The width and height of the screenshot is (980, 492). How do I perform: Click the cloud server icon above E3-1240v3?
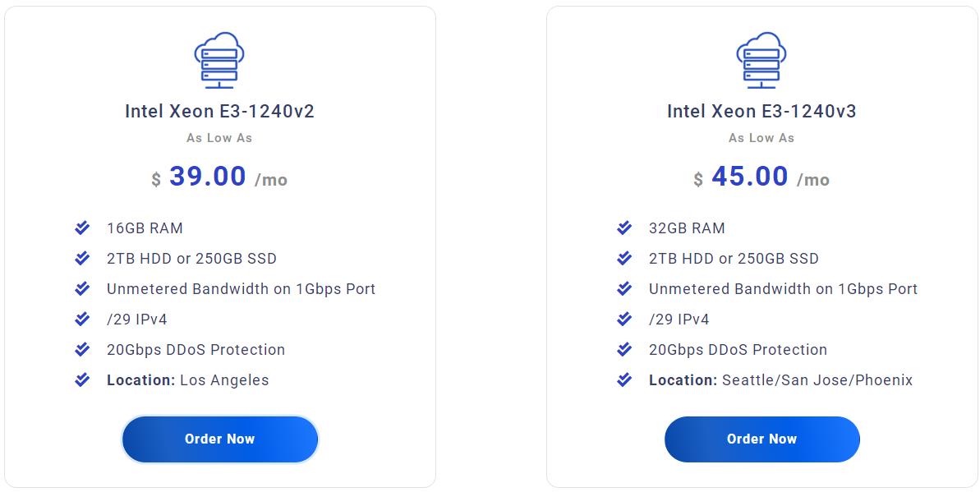pyautogui.click(x=761, y=60)
